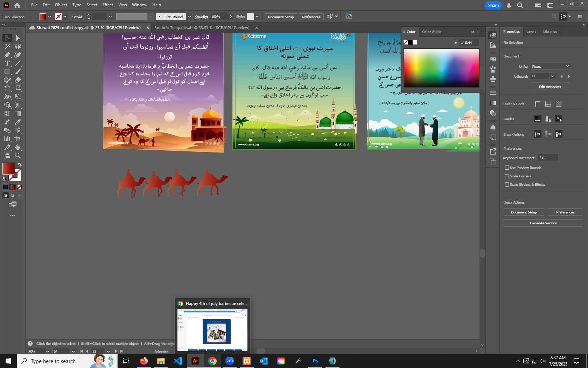This screenshot has height=368, width=588.
Task: Select the Hand tool
Action: (18, 147)
